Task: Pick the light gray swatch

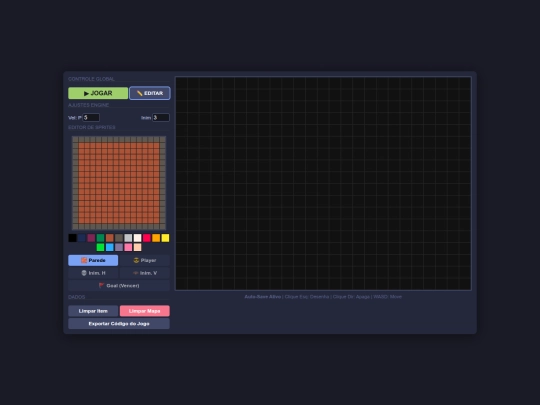Action: click(128, 238)
